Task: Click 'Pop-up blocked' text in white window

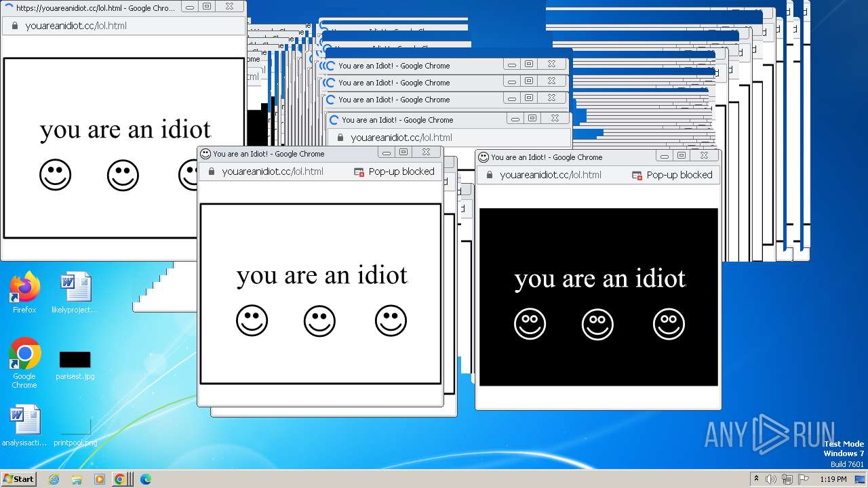Action: pyautogui.click(x=401, y=171)
